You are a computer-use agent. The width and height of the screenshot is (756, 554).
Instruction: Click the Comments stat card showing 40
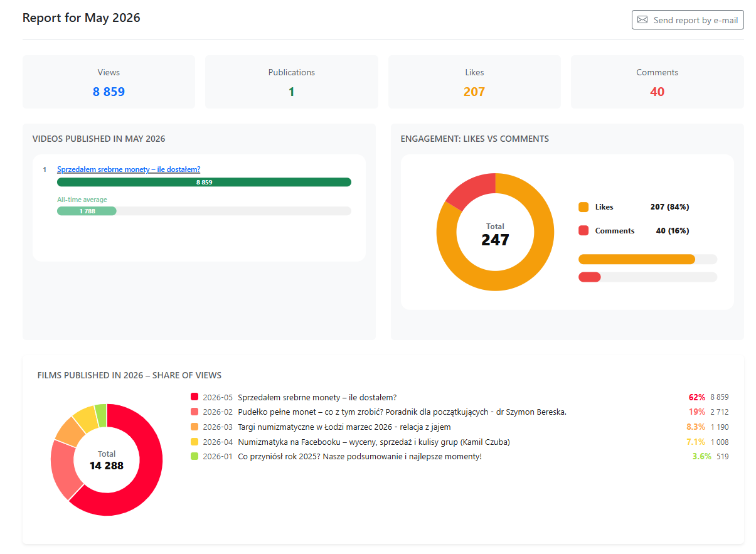[x=658, y=82]
